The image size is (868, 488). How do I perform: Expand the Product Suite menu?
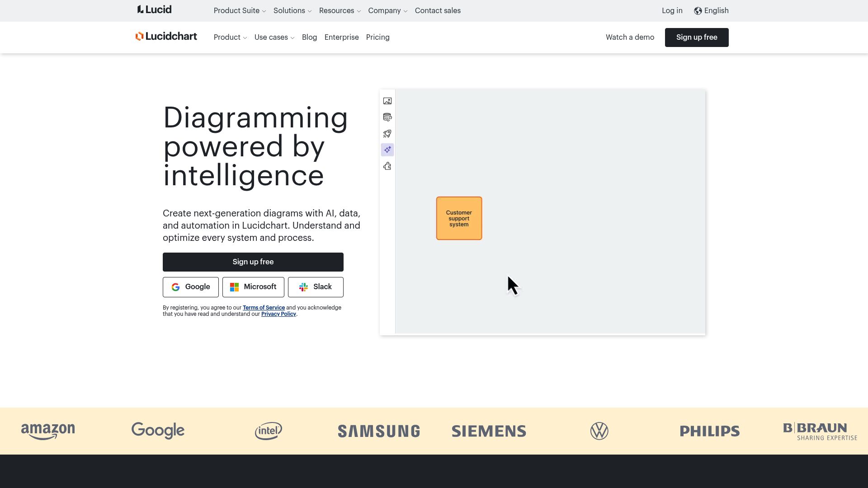pos(240,10)
